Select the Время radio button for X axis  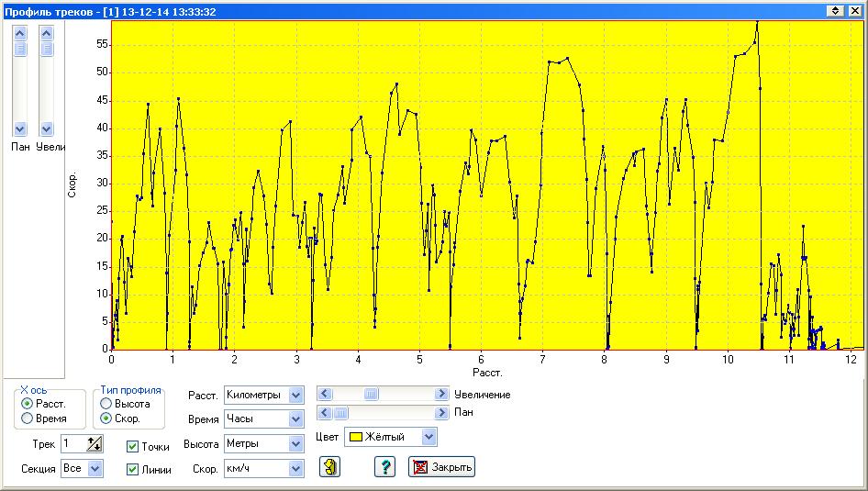click(x=28, y=418)
